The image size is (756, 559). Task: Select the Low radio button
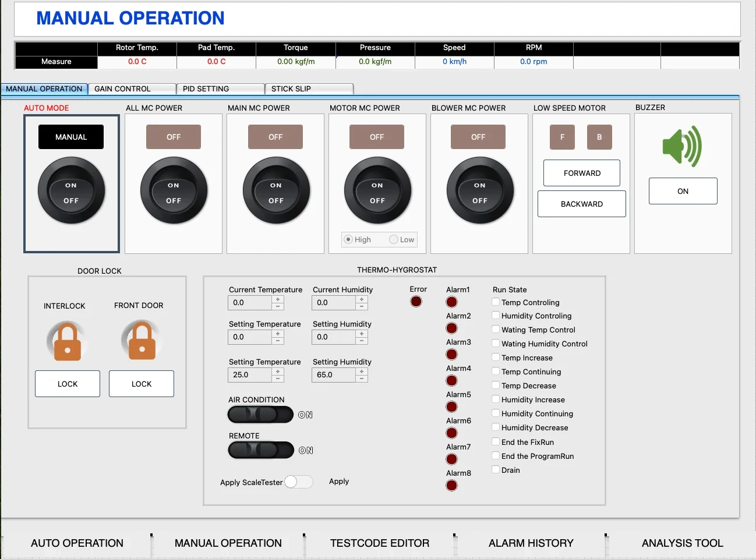394,239
